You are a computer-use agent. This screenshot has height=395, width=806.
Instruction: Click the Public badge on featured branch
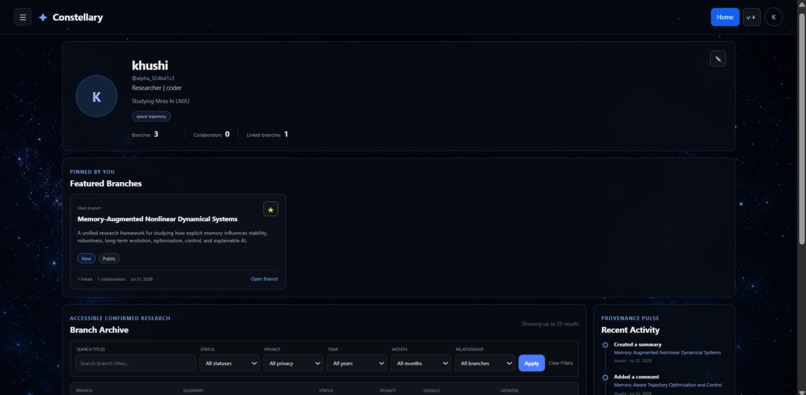109,259
